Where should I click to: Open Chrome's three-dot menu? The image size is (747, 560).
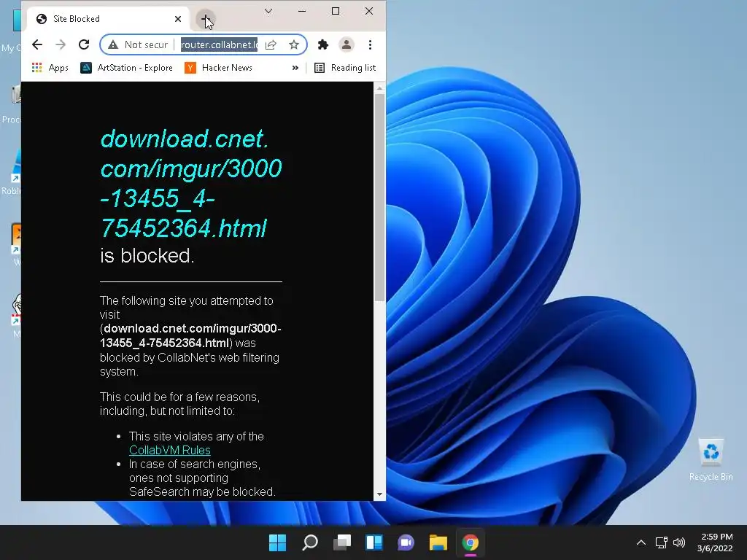pos(370,44)
